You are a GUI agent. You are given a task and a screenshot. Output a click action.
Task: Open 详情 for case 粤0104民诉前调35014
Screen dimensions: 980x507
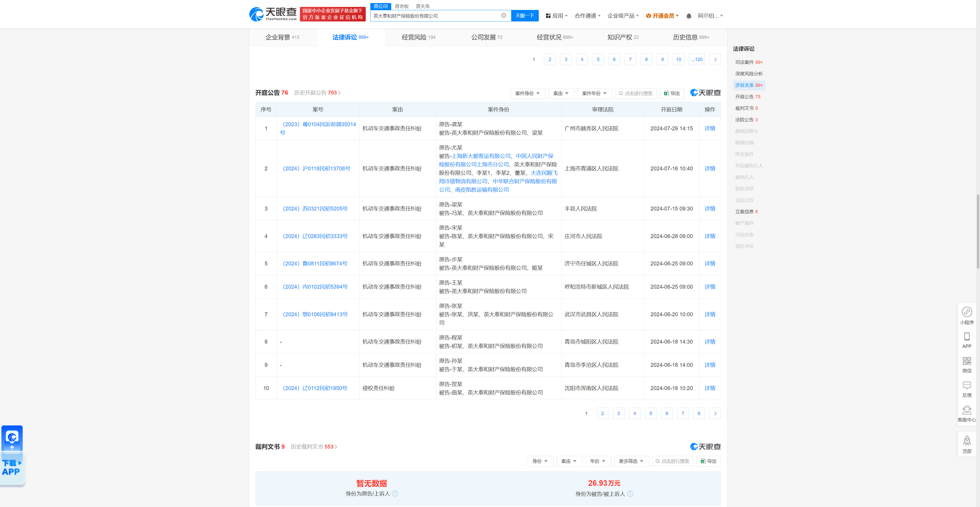pos(709,128)
